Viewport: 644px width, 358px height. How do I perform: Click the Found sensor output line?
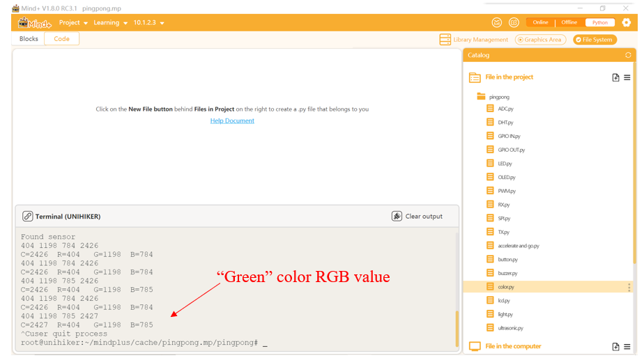click(48, 237)
